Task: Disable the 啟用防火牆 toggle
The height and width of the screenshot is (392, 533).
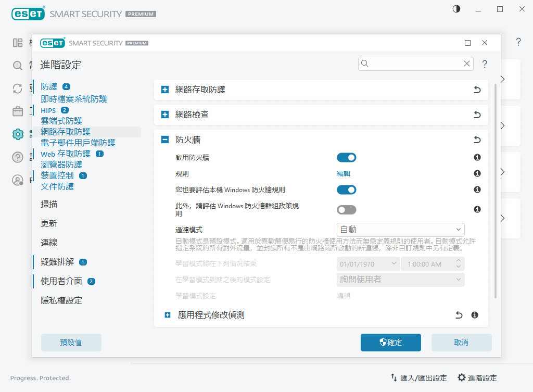Action: click(347, 157)
